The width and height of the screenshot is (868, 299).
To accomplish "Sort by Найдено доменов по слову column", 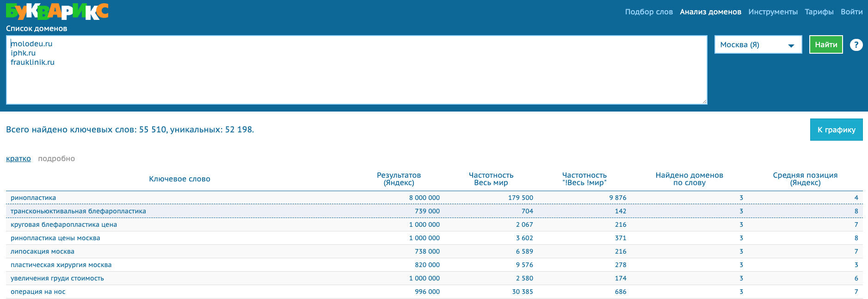I will coord(689,179).
